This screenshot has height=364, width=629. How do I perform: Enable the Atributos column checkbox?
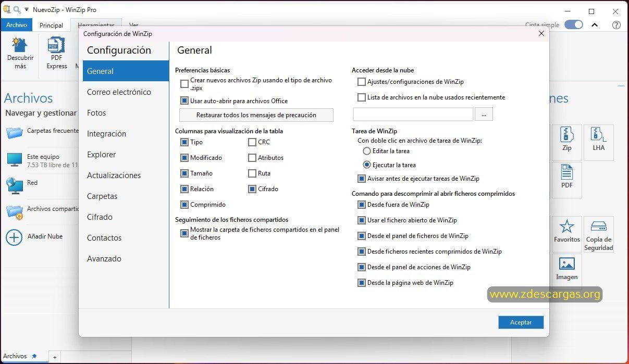(252, 158)
